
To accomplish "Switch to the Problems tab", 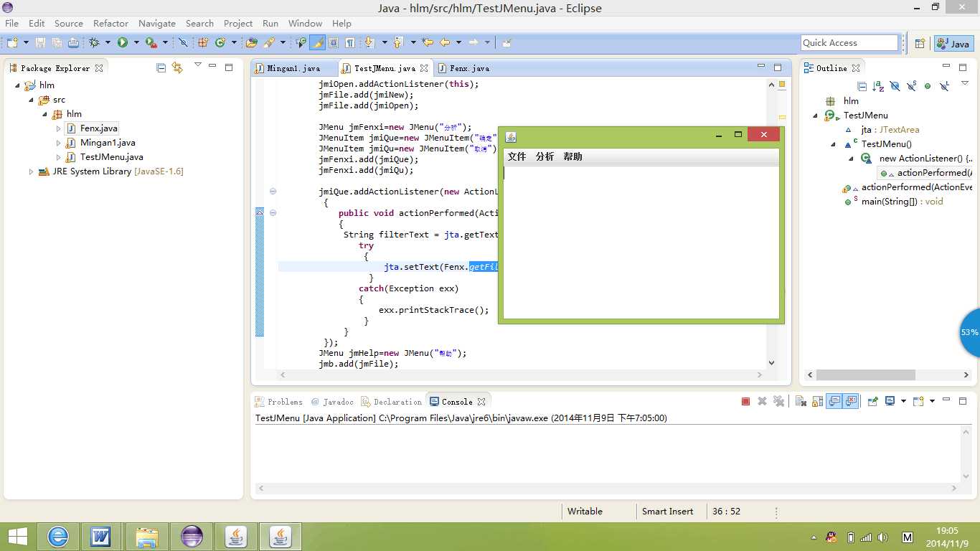I will [278, 402].
